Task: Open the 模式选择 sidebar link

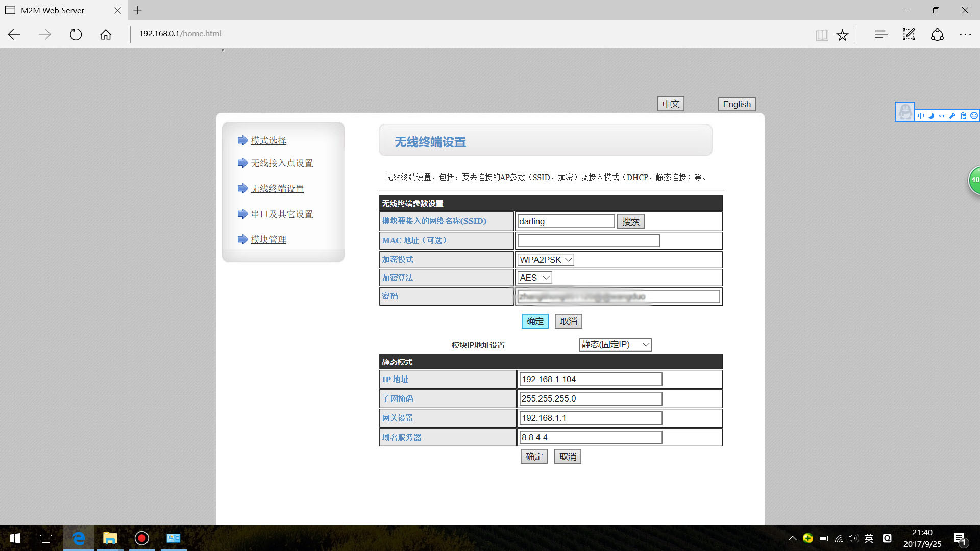Action: tap(268, 140)
